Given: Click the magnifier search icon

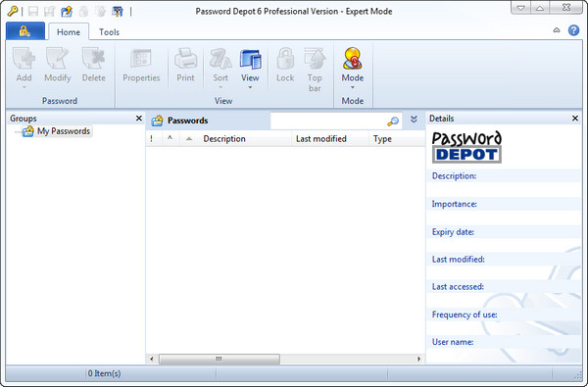Looking at the screenshot, I should tap(393, 121).
